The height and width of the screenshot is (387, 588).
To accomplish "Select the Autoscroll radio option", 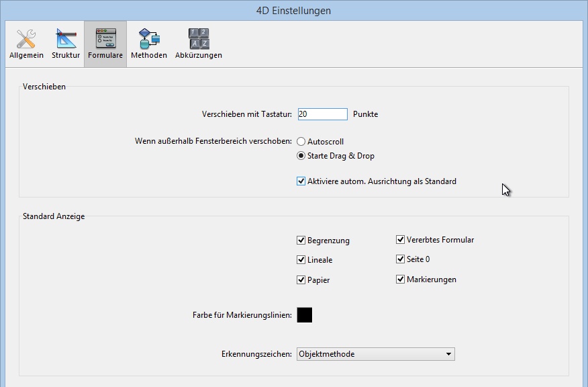I will [x=301, y=142].
